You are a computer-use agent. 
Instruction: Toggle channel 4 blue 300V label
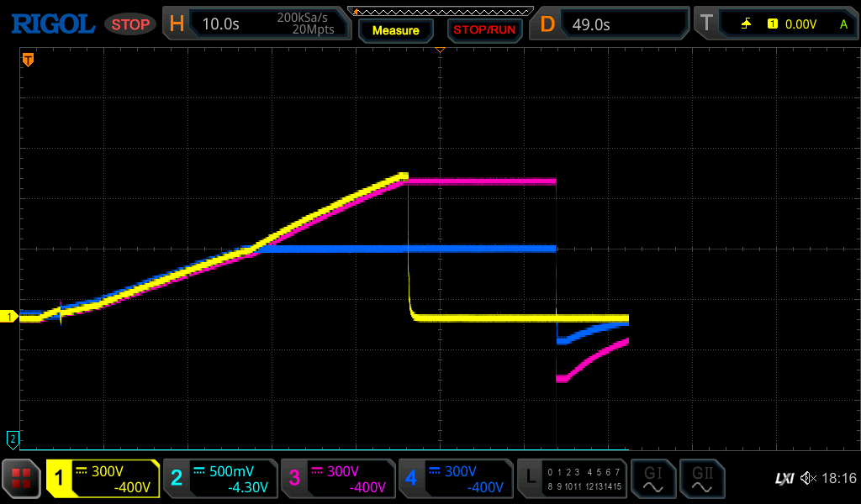point(455,479)
